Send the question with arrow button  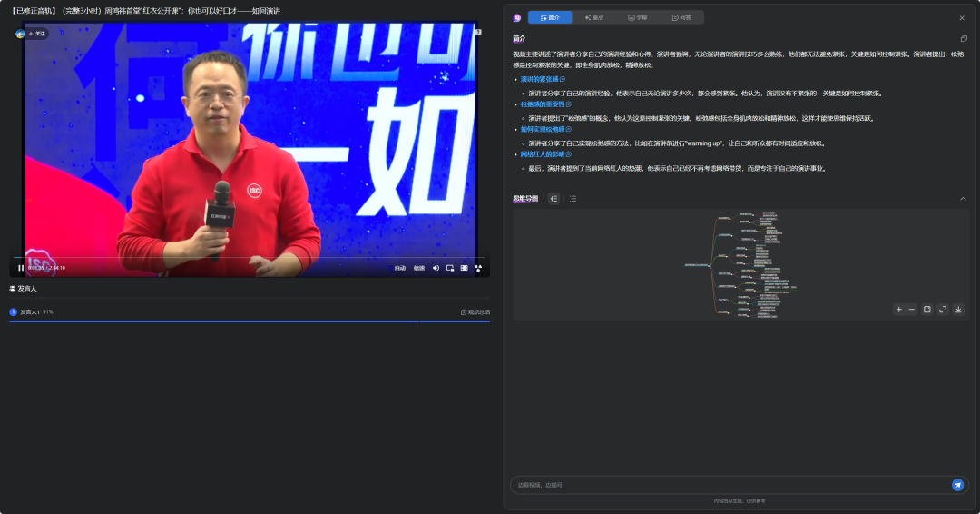[x=957, y=485]
